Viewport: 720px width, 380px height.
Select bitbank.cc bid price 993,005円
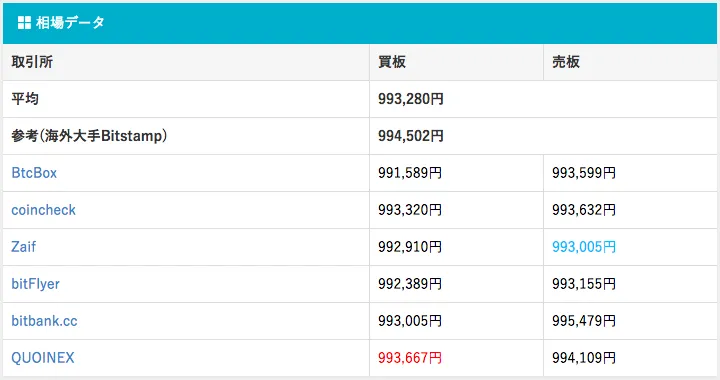tap(410, 321)
